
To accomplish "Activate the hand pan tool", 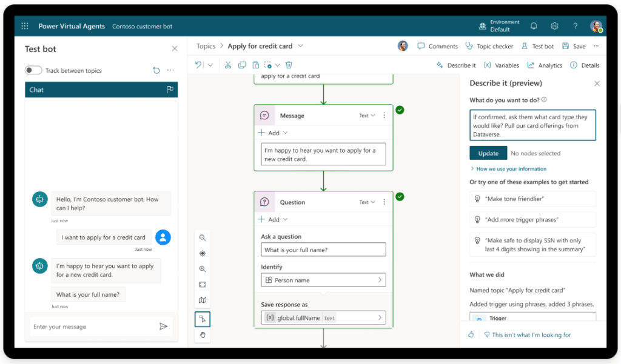I will [203, 335].
